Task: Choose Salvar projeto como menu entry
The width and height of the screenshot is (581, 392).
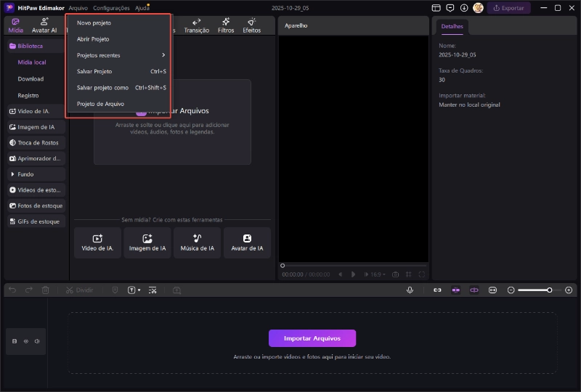Action: [102, 88]
